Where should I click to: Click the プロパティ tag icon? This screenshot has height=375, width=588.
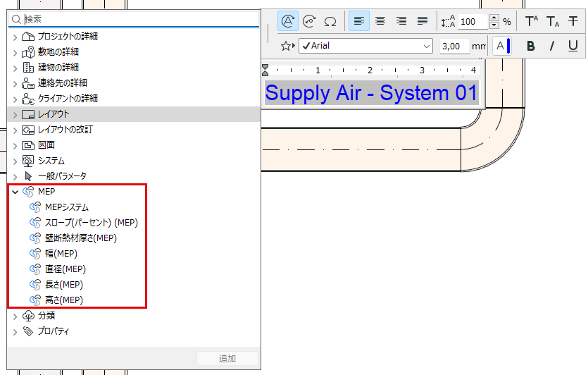(x=28, y=331)
